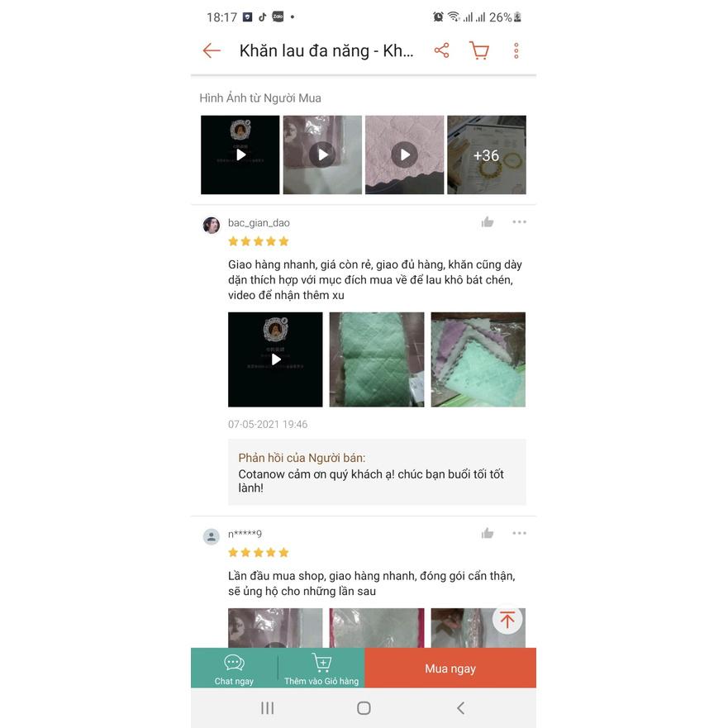Click Chat ngay button
The height and width of the screenshot is (728, 728).
pos(234,669)
